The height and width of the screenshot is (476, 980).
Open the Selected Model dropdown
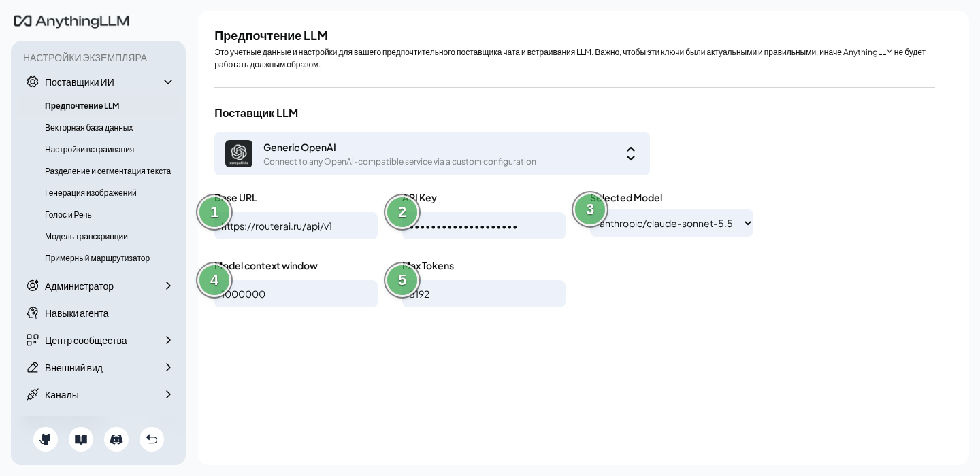tap(672, 223)
